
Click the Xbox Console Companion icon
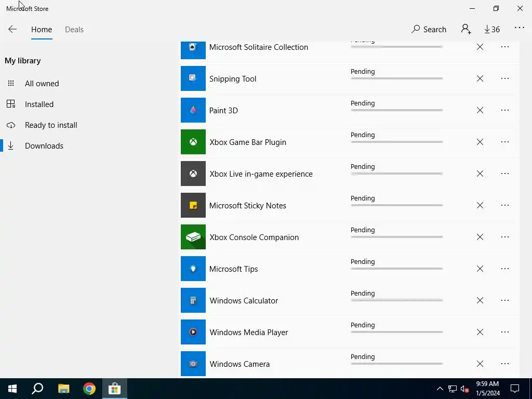tap(193, 237)
